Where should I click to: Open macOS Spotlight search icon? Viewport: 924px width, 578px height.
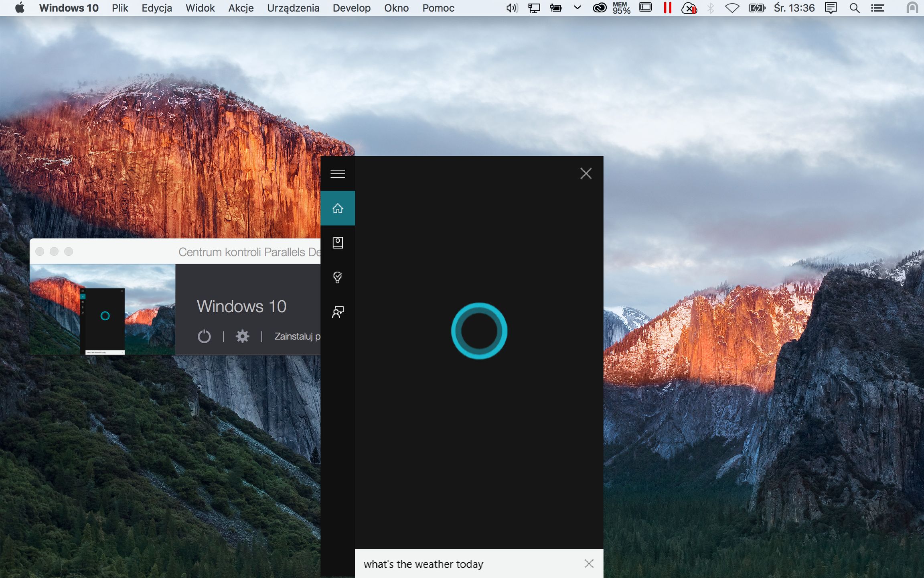(854, 8)
